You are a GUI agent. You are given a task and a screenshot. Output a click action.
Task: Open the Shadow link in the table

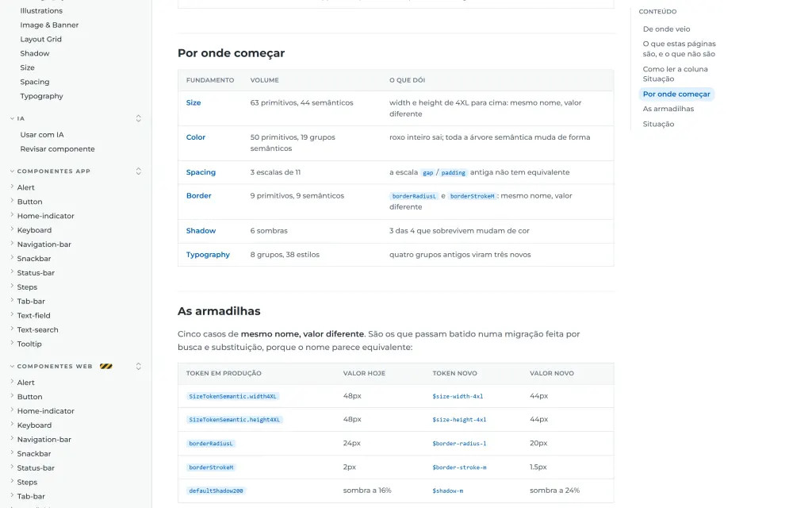tap(201, 231)
